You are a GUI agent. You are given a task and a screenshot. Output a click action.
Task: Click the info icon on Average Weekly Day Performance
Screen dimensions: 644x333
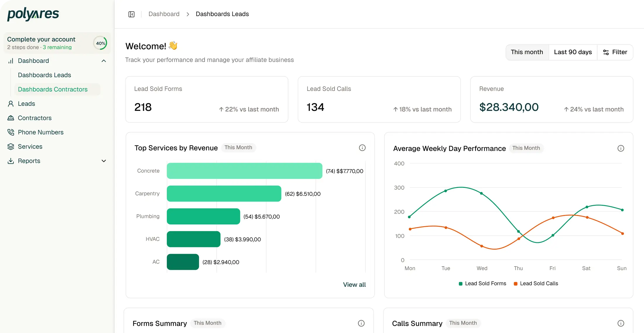(x=621, y=148)
